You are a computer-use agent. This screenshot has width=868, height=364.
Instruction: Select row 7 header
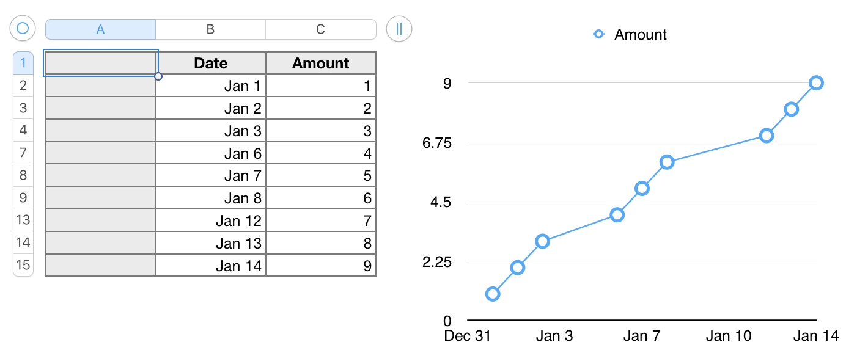tap(23, 152)
